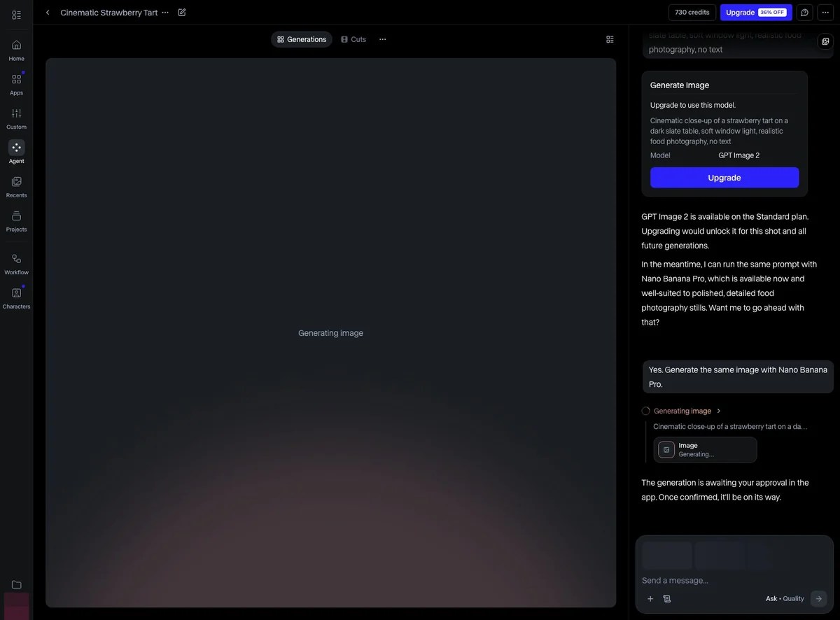Open the folder icon at sidebar bottom
Viewport: 840px width, 620px height.
(x=16, y=584)
